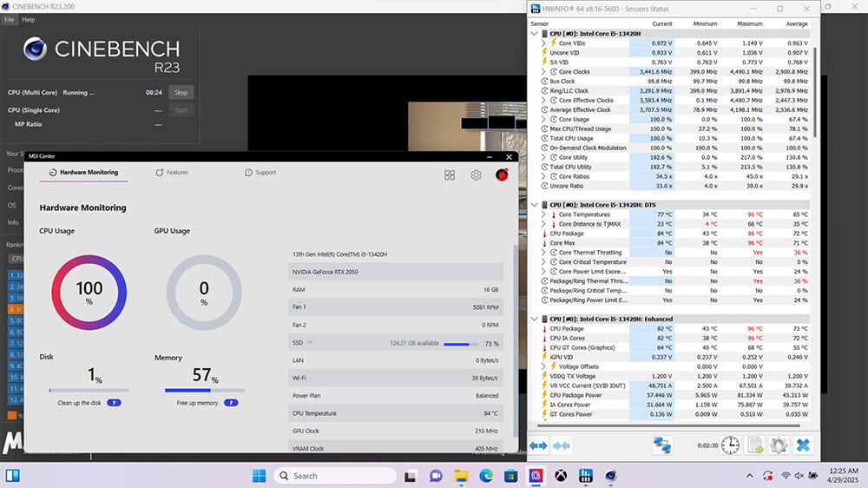Viewport: 868px width, 488px height.
Task: Start logging sensors with the sheet-plus icon
Action: (x=755, y=445)
